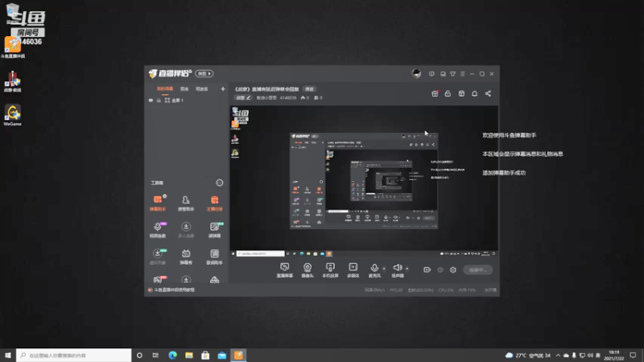Click the CPU usage status readout

pos(446,290)
